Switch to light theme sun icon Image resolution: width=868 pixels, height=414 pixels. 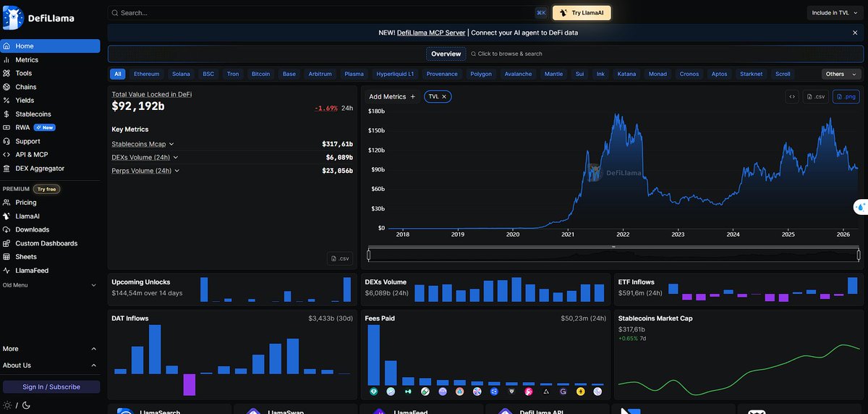point(7,405)
